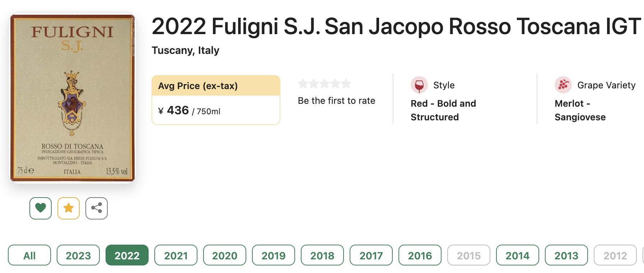Open the Fuligni S.J. label image
This screenshot has width=644, height=273.
click(73, 98)
